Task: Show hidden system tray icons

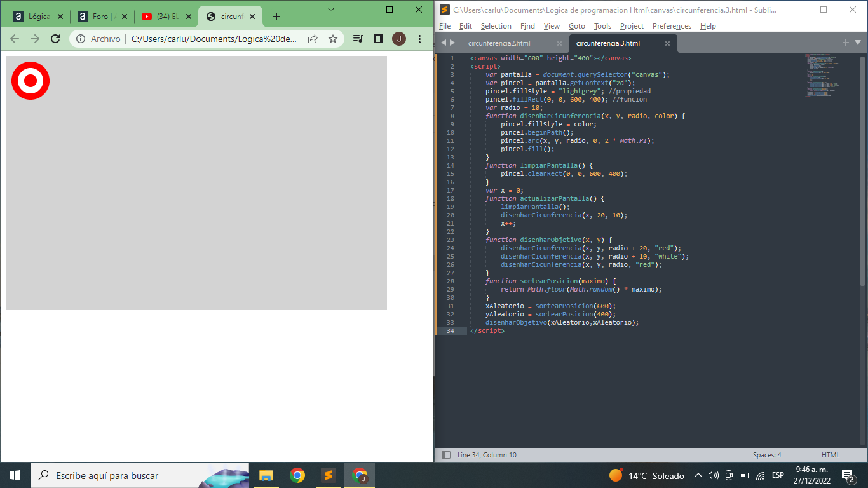Action: click(x=698, y=475)
